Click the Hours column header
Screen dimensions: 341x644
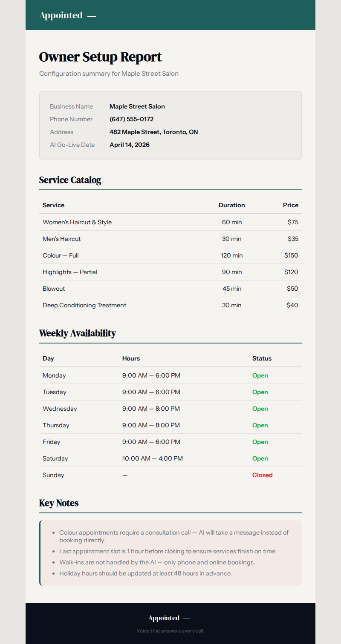coord(131,358)
